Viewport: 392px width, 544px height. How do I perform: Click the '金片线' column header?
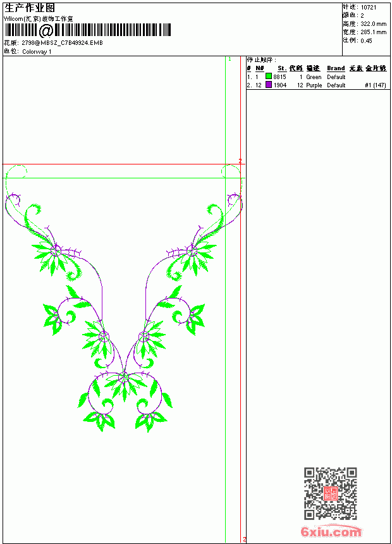tap(376, 68)
